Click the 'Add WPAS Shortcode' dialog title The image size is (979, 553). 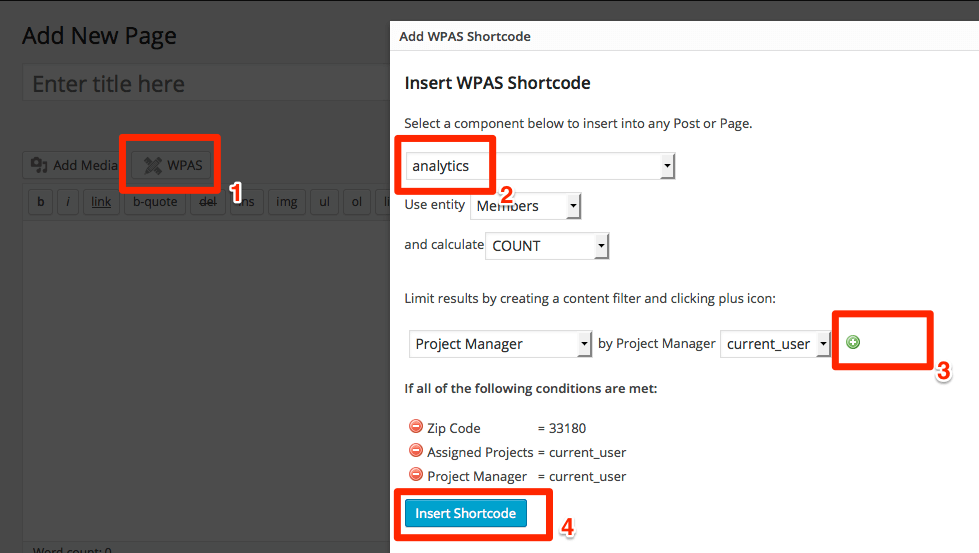[x=465, y=36]
